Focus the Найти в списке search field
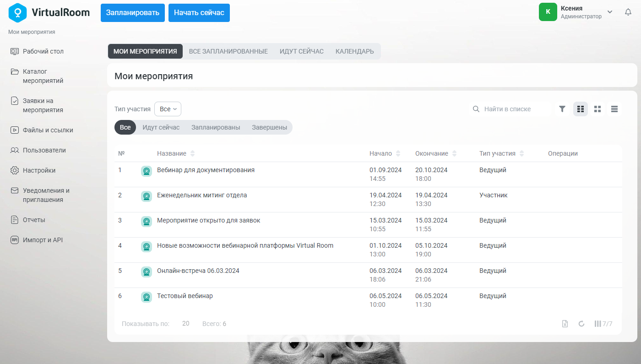The image size is (641, 364). pyautogui.click(x=511, y=109)
